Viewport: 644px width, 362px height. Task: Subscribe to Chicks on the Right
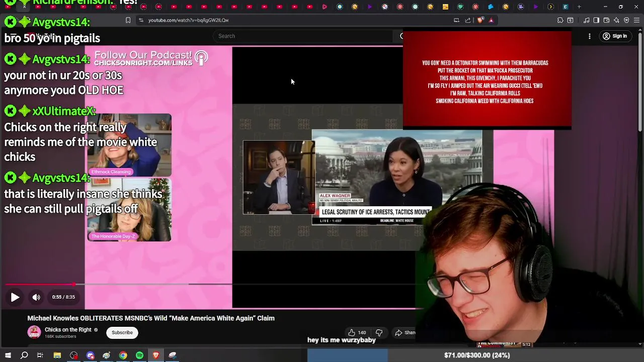pos(122,332)
